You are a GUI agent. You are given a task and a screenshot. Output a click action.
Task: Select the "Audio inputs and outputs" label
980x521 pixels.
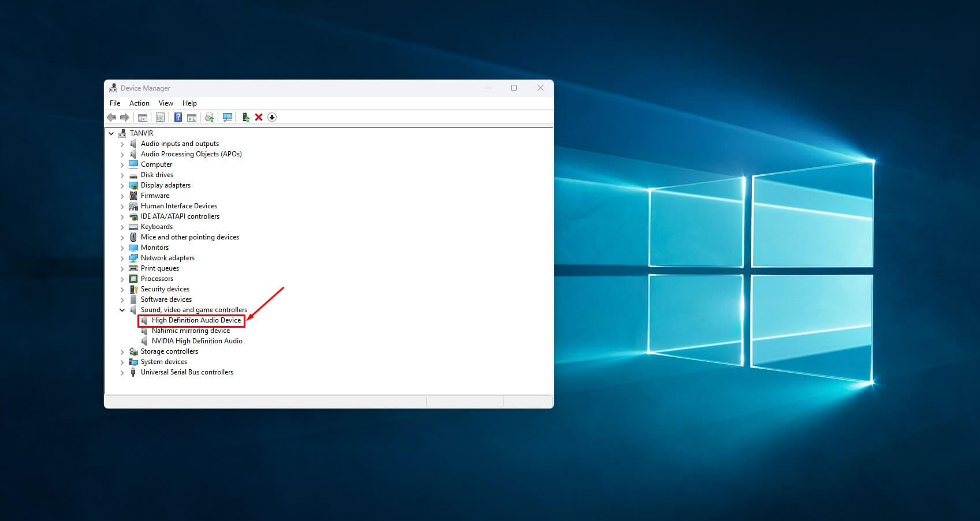(180, 144)
